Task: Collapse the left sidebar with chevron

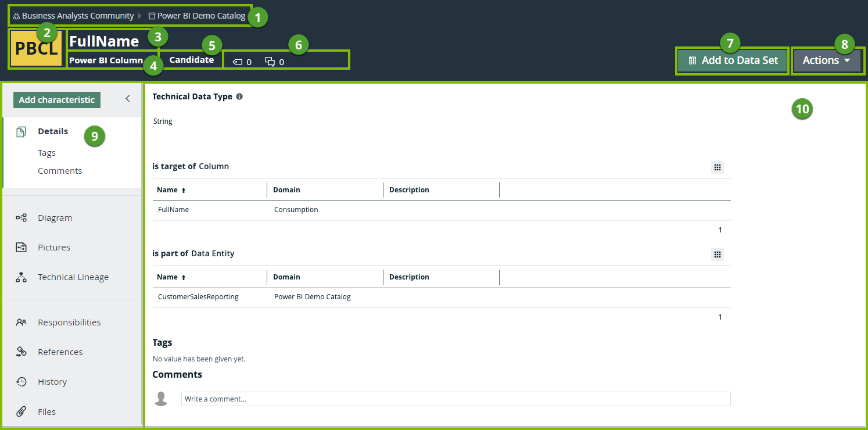Action: coord(128,99)
